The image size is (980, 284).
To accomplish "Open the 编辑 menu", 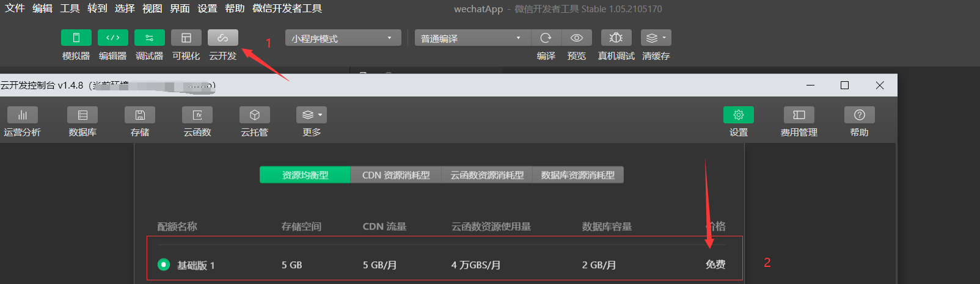I will coord(42,9).
